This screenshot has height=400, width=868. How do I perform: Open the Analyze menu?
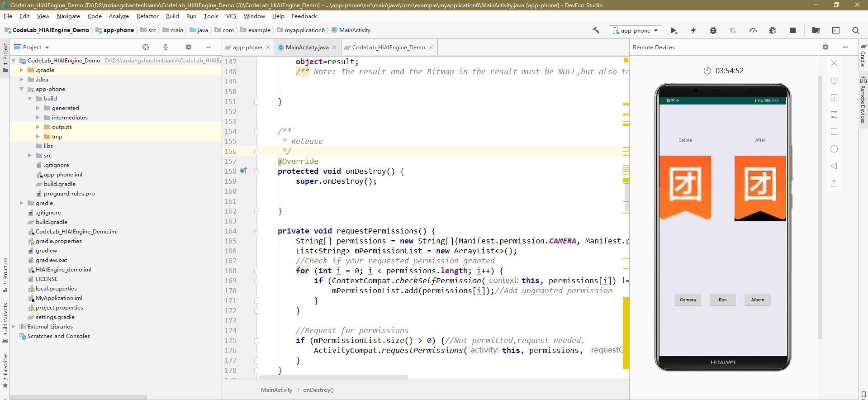point(119,16)
